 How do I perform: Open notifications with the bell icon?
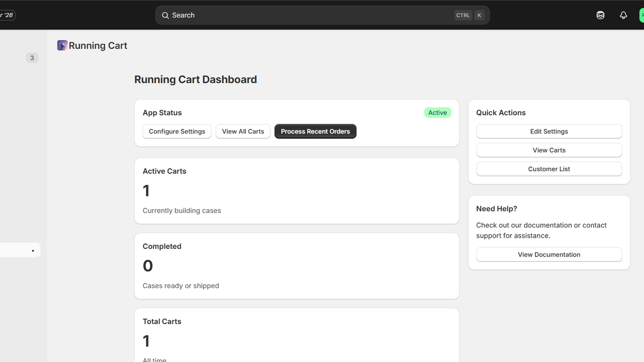point(623,15)
